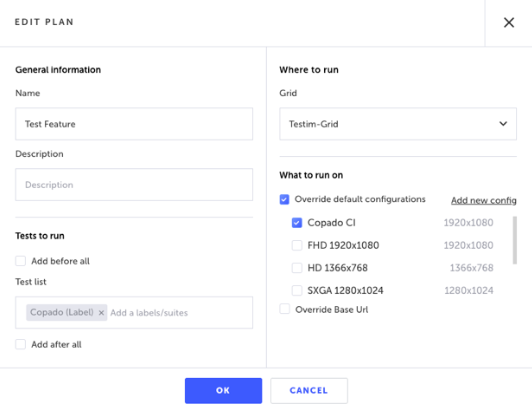The image size is (532, 411).
Task: Open the Add new config link
Action: (484, 200)
